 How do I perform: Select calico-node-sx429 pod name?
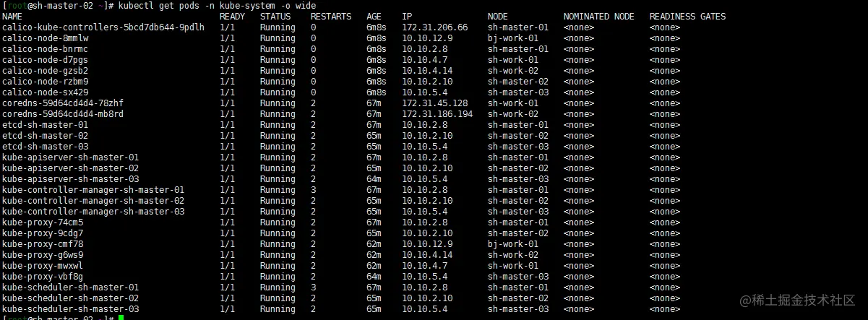[46, 92]
